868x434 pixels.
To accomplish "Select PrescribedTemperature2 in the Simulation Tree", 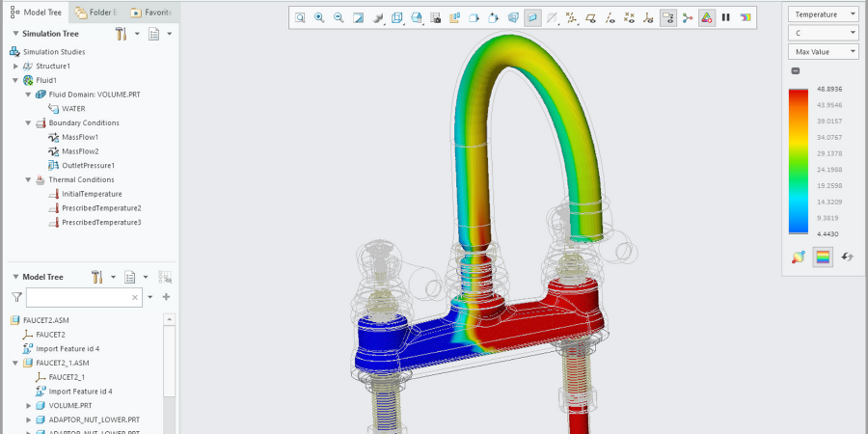I will click(x=100, y=208).
